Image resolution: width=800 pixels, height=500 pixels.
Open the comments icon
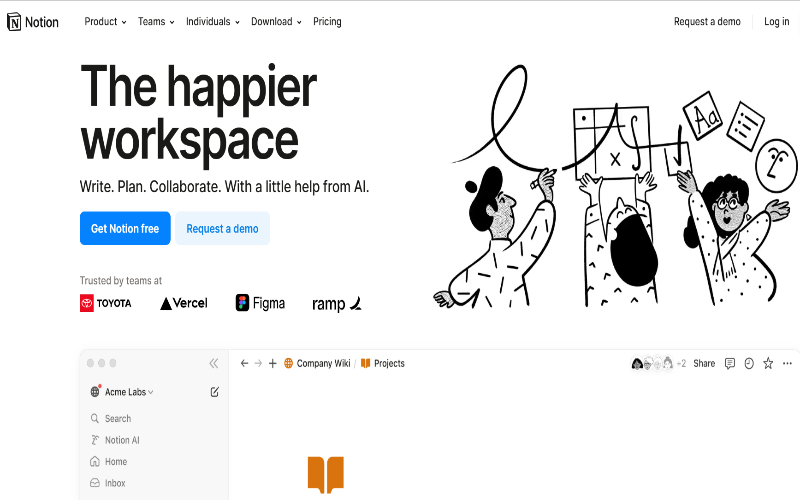(730, 363)
